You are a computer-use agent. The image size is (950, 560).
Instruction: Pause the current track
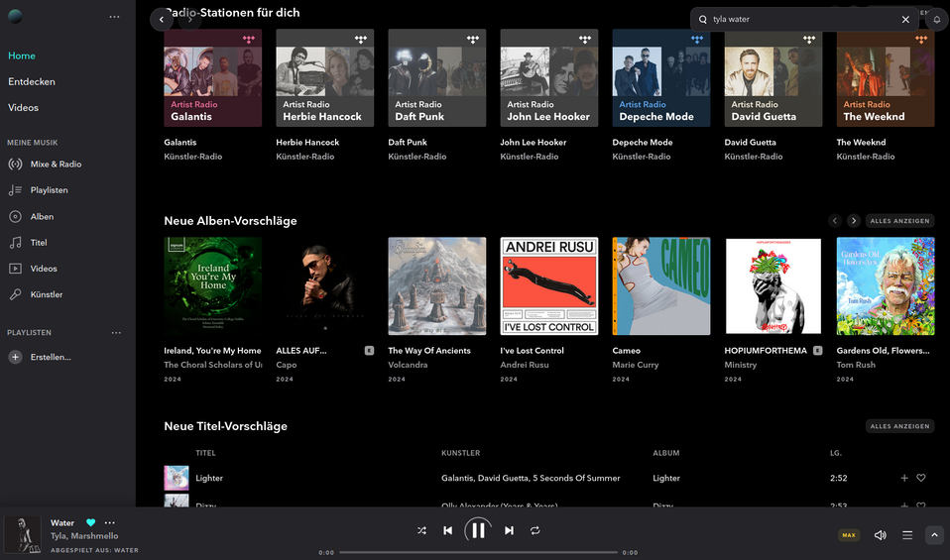point(478,530)
